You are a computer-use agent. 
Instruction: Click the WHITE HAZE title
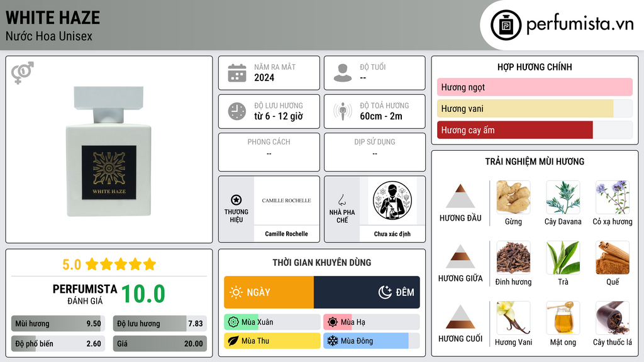pos(53,18)
